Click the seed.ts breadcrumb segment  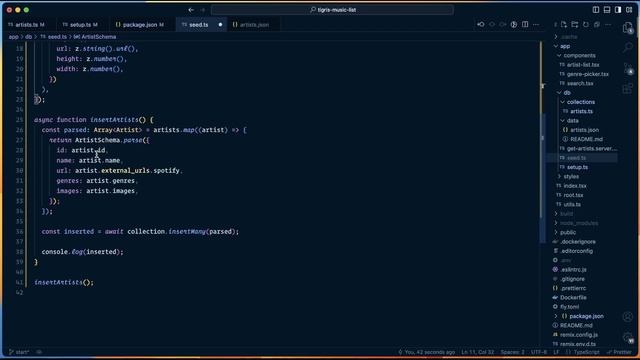[53, 37]
